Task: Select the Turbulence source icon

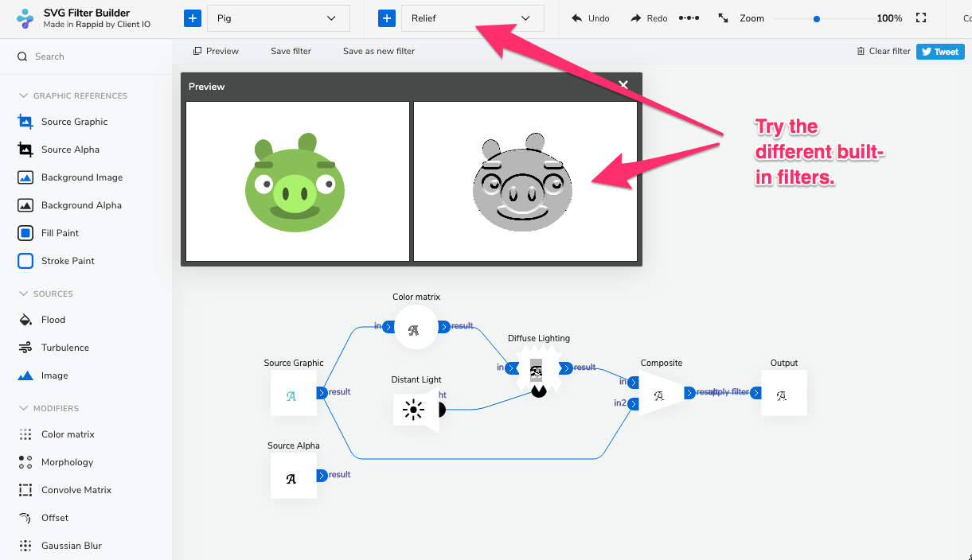Action: pyautogui.click(x=26, y=347)
